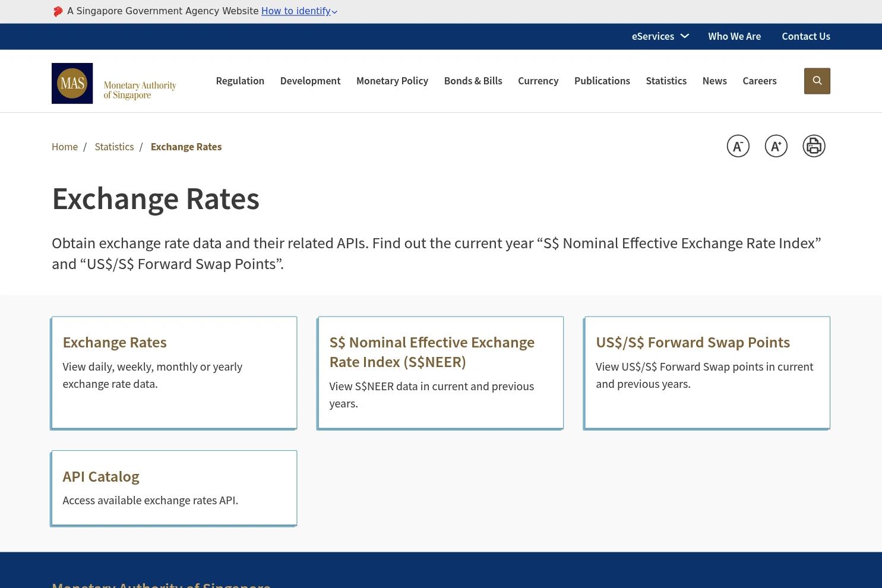Open the API Catalog card
Image resolution: width=882 pixels, height=588 pixels.
pos(174,488)
